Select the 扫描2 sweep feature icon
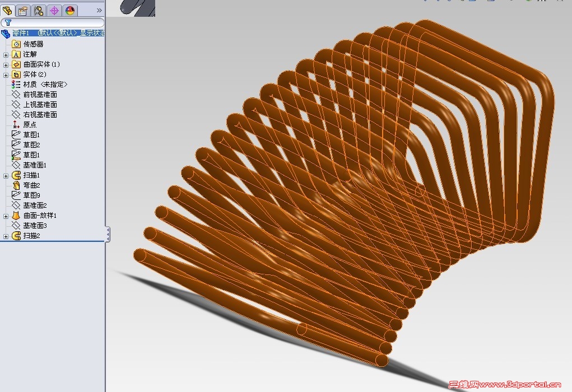Viewport: 572px width, 392px height. pyautogui.click(x=16, y=236)
